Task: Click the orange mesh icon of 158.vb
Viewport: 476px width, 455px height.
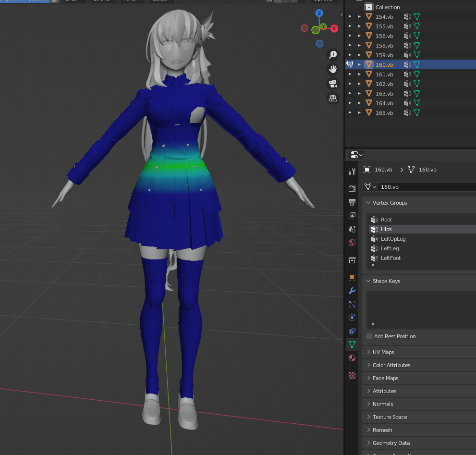Action: [x=369, y=46]
